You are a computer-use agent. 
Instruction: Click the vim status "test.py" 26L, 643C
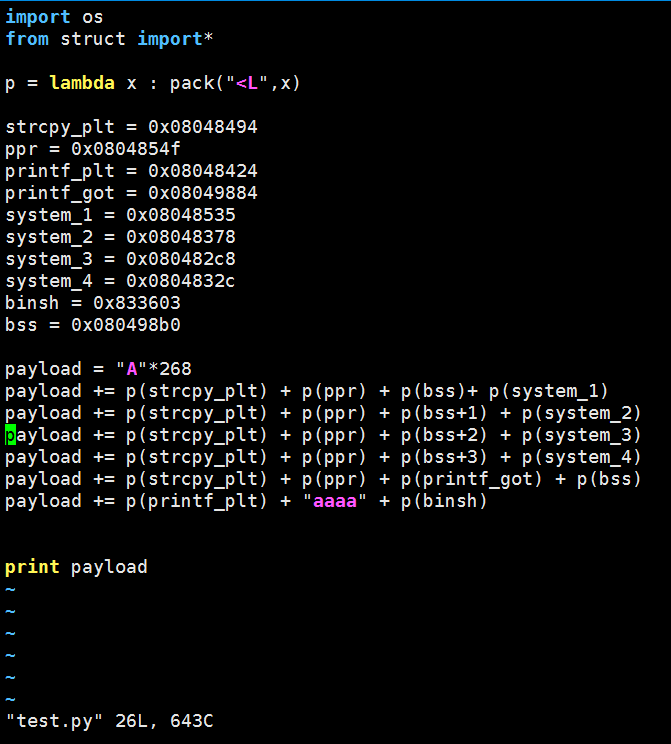tap(110, 721)
